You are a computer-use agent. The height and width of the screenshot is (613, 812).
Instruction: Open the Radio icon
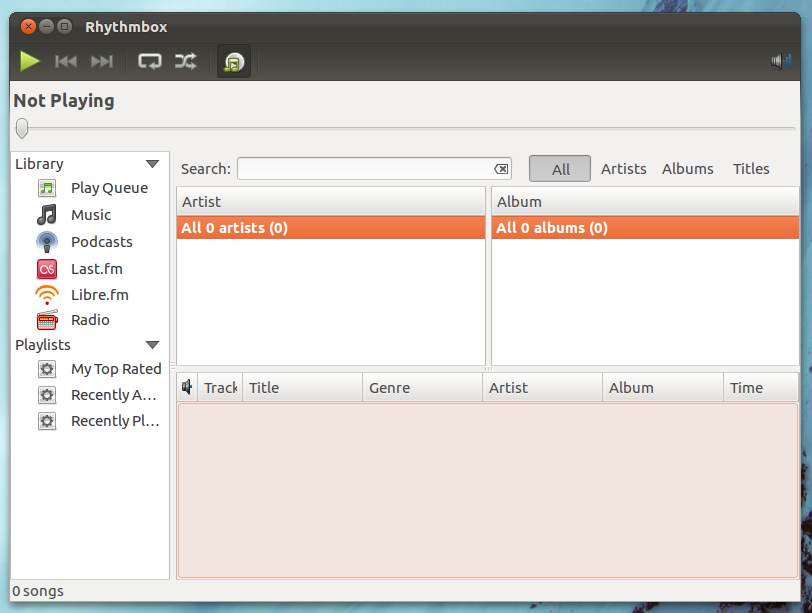click(47, 320)
